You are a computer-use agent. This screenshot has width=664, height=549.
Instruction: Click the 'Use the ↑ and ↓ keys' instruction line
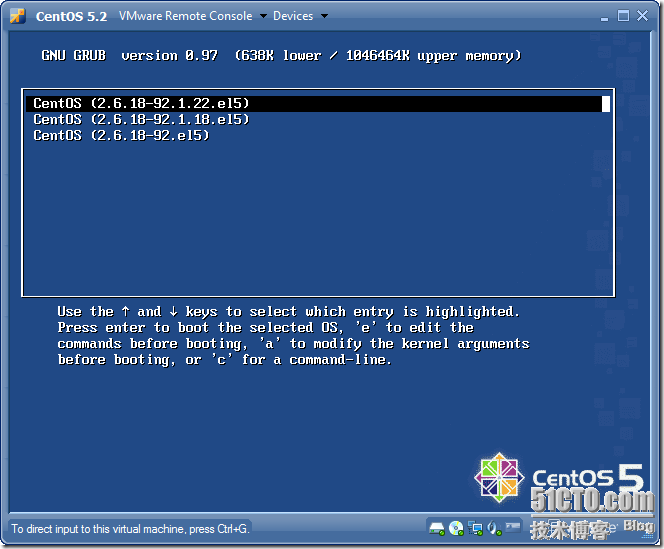tap(288, 312)
